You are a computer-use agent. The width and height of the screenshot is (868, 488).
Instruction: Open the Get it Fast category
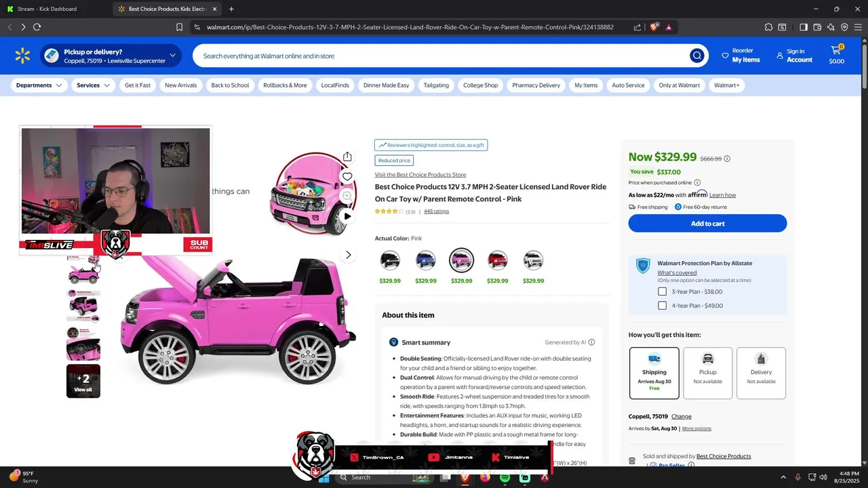click(x=138, y=85)
